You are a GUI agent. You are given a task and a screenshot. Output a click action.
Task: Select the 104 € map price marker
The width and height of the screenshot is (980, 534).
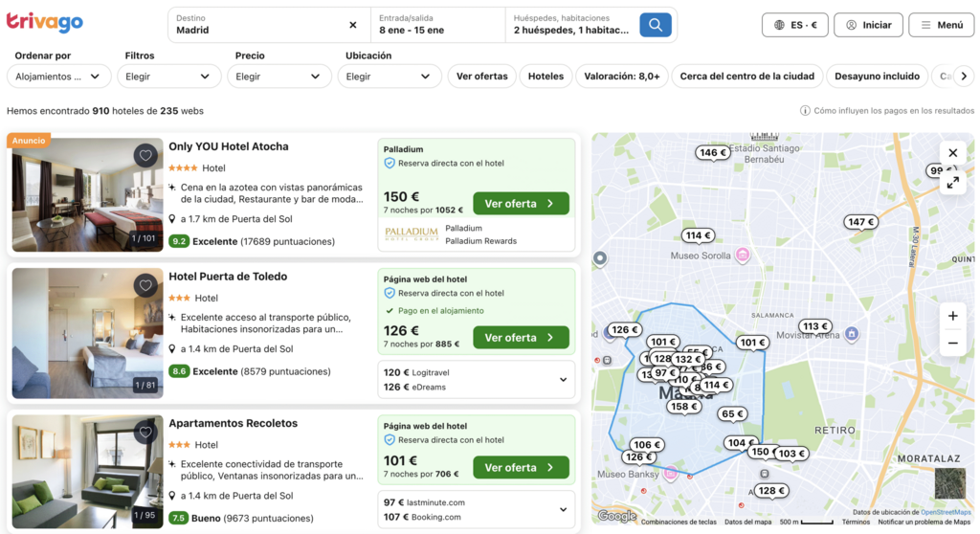[x=742, y=443]
